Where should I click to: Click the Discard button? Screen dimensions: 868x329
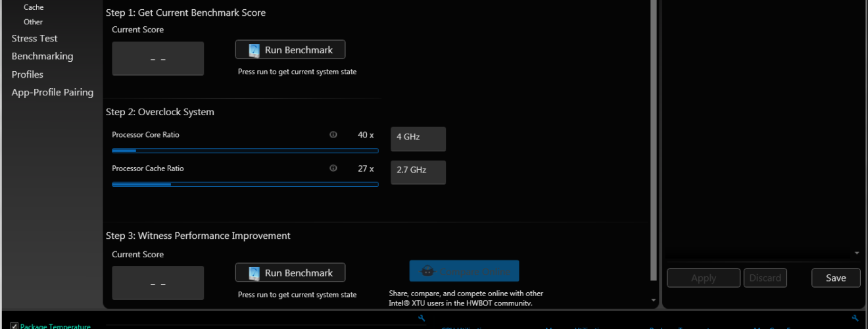765,278
